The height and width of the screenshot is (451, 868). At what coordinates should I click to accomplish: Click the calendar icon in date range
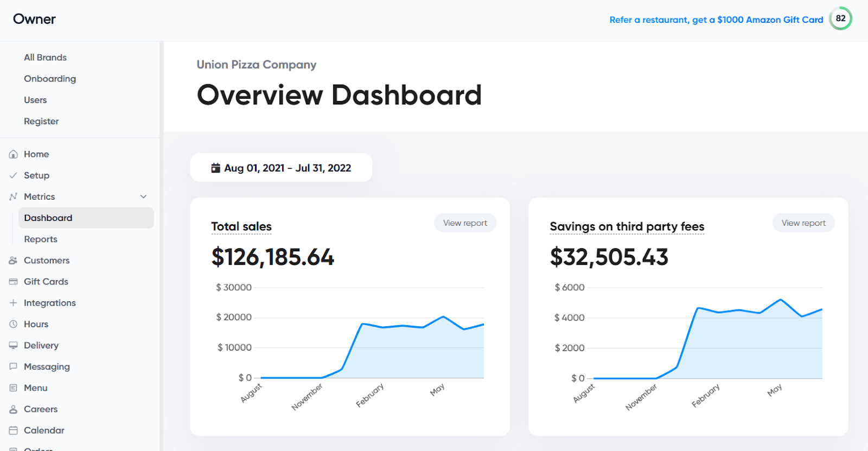coord(216,168)
